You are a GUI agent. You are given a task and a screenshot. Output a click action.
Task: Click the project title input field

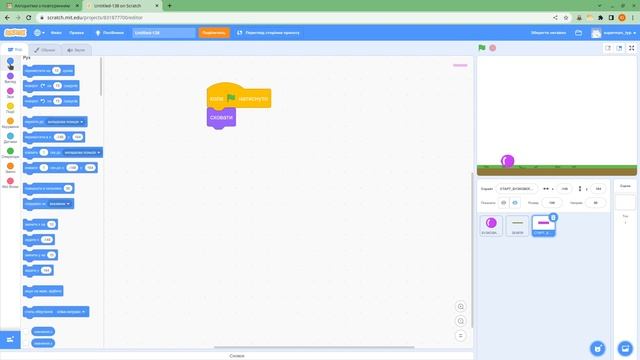tap(164, 33)
